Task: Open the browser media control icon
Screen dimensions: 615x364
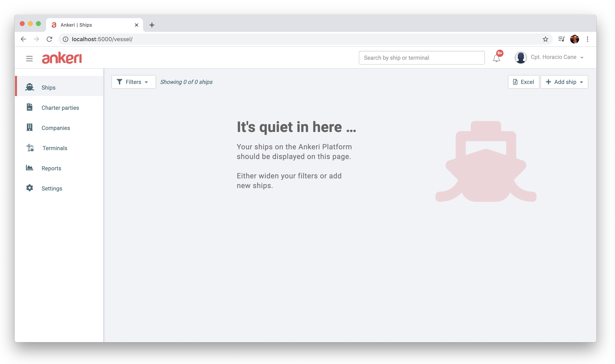Action: click(561, 39)
